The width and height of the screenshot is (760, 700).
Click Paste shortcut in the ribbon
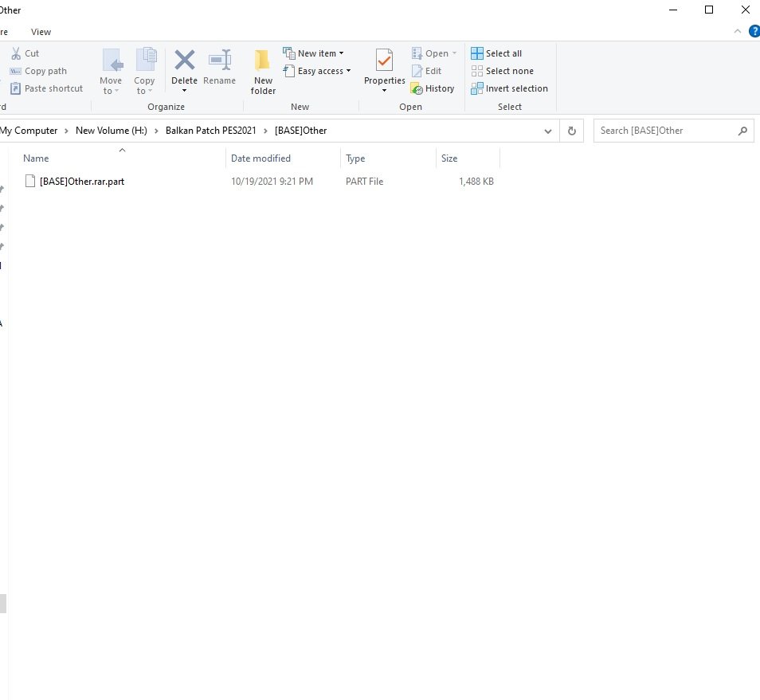46,88
